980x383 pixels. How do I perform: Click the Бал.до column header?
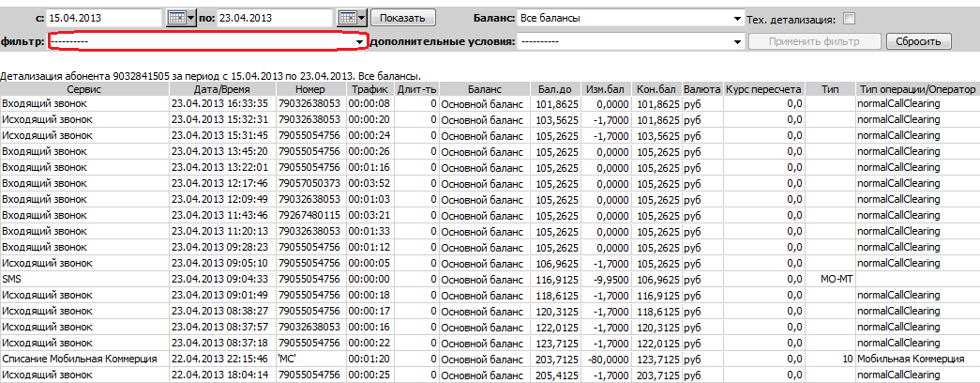[x=555, y=89]
